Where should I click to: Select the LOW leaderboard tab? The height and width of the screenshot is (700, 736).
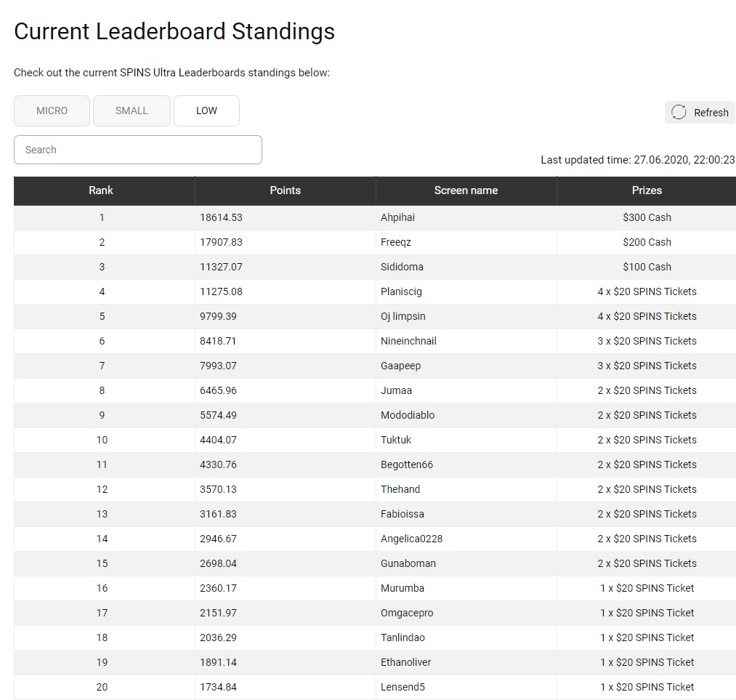point(206,110)
